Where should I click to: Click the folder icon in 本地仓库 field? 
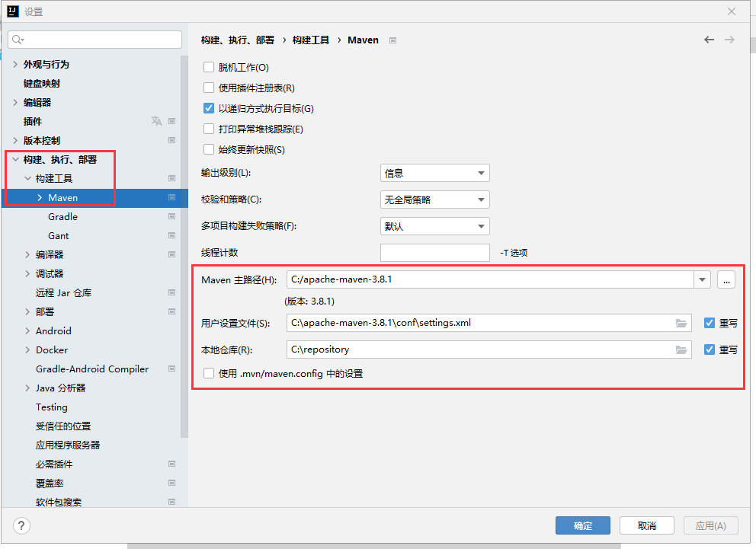pos(681,350)
